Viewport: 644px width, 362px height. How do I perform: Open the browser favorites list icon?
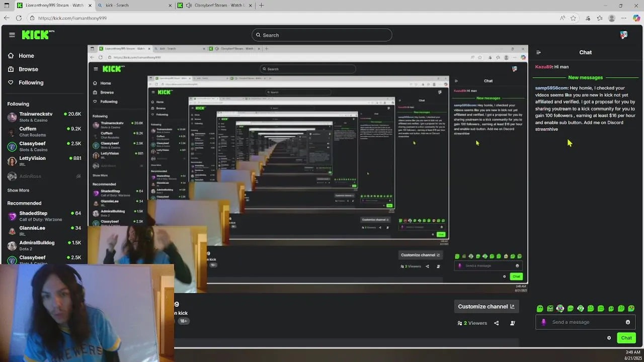[600, 18]
